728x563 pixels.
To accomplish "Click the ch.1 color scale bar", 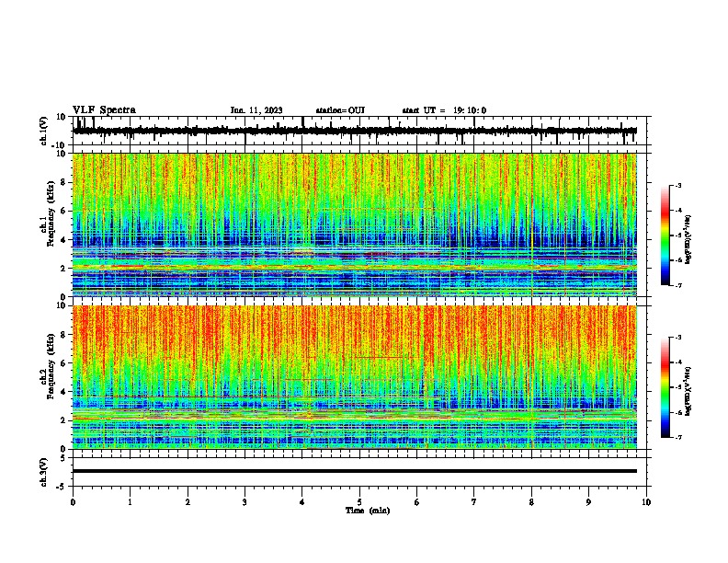I will click(665, 236).
